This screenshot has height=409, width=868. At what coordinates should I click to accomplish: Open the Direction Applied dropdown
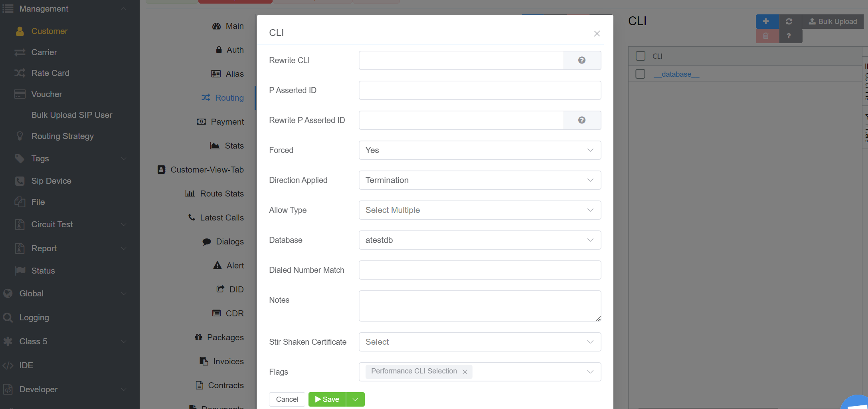(x=480, y=180)
